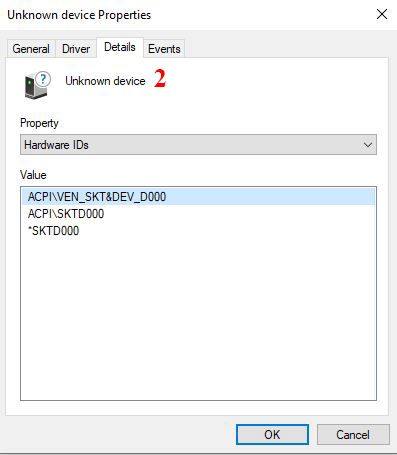Open the Driver tab
This screenshot has width=397, height=455.
click(76, 49)
